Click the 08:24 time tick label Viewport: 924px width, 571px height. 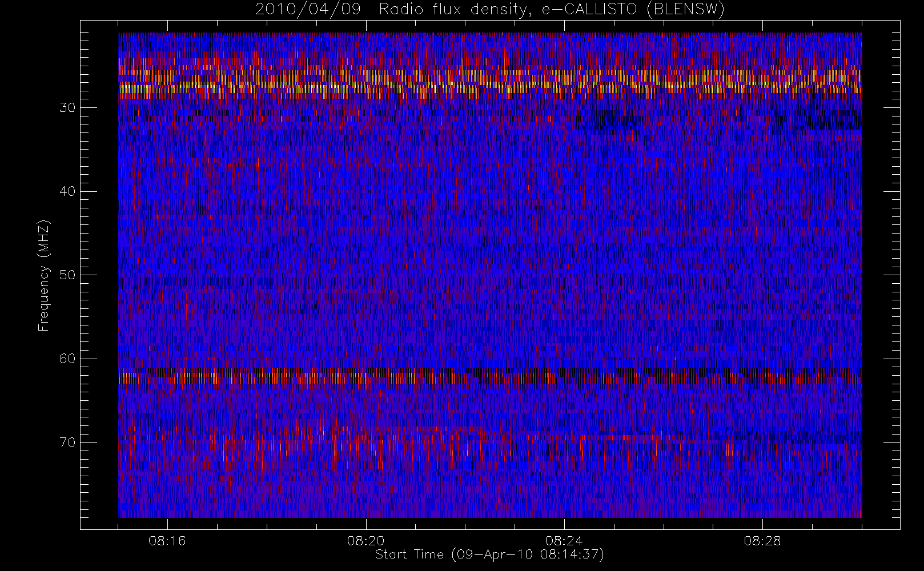click(564, 540)
